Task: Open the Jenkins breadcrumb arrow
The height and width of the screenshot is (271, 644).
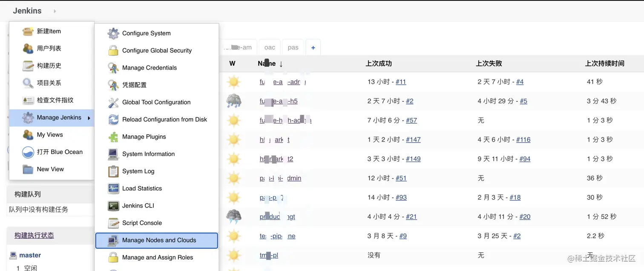Action: click(x=55, y=11)
